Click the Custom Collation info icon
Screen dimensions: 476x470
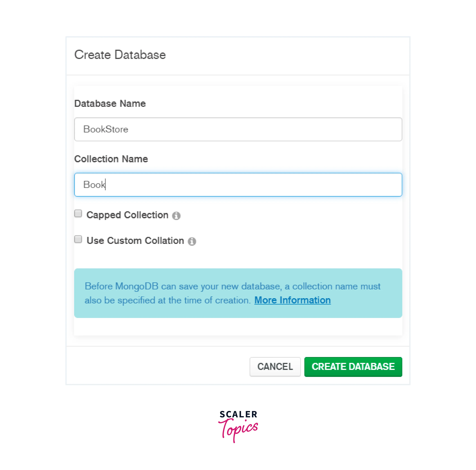click(x=192, y=241)
